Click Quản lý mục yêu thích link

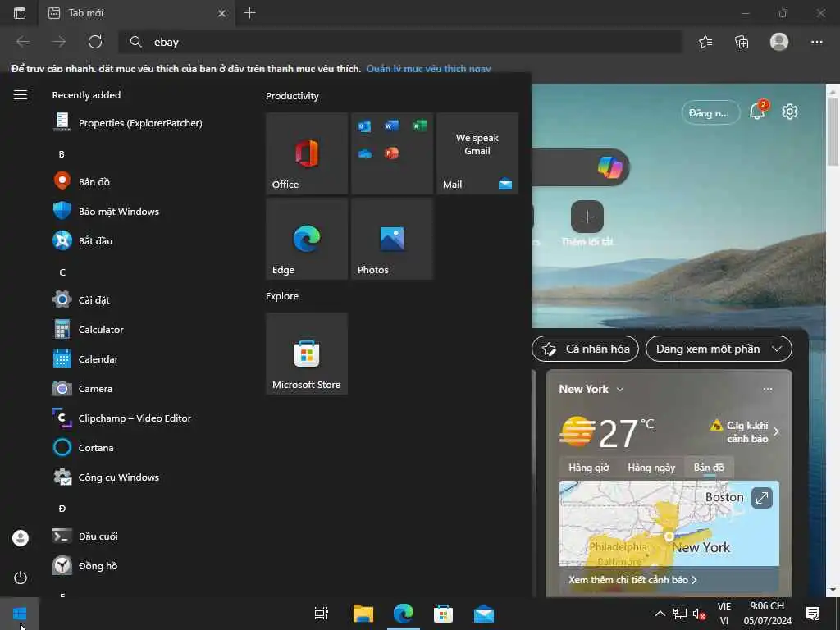coord(428,69)
